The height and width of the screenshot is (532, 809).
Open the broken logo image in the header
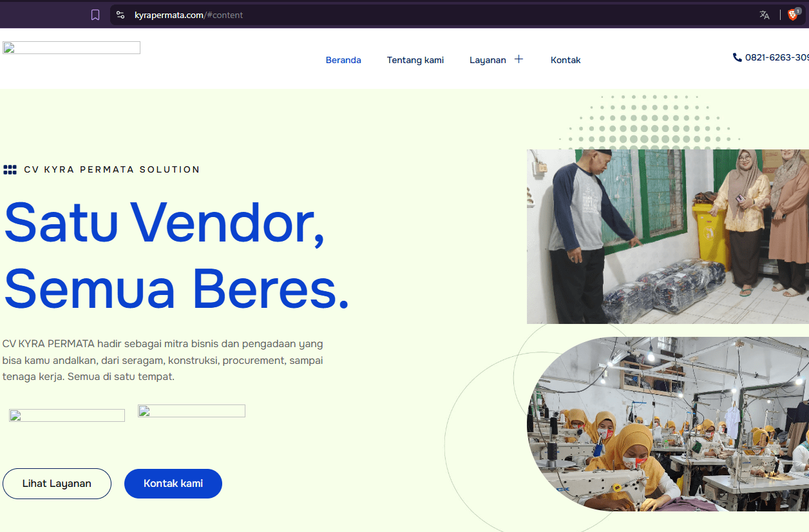(x=71, y=48)
